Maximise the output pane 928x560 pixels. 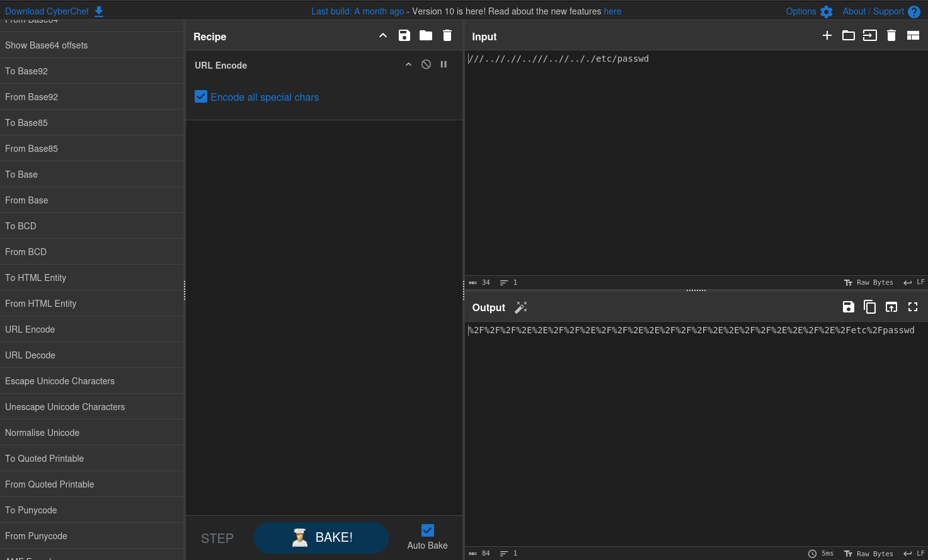pos(913,307)
